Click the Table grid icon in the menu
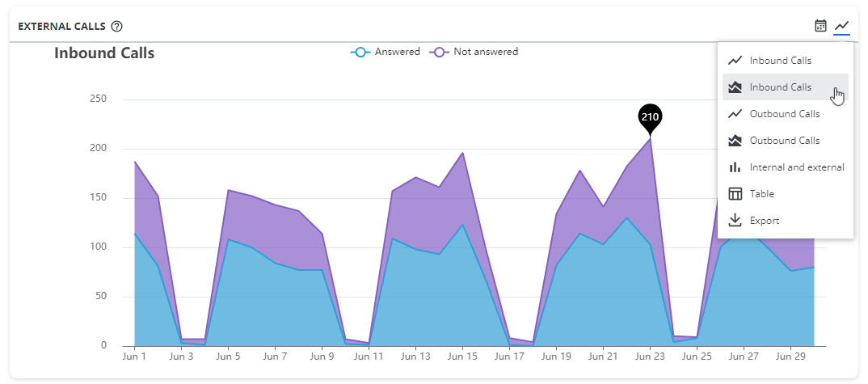Viewport: 868px width, 384px height. [735, 194]
